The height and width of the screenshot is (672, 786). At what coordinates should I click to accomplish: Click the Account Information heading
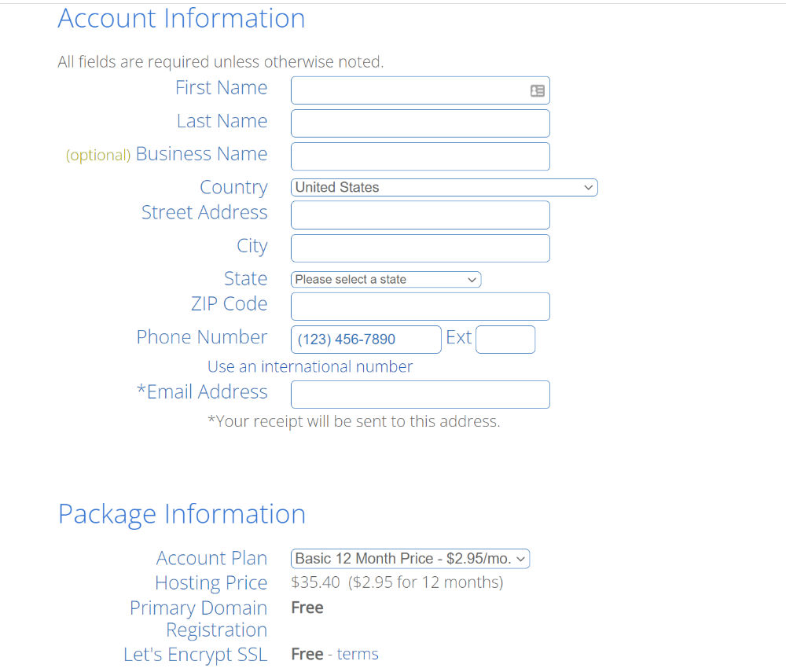point(182,19)
